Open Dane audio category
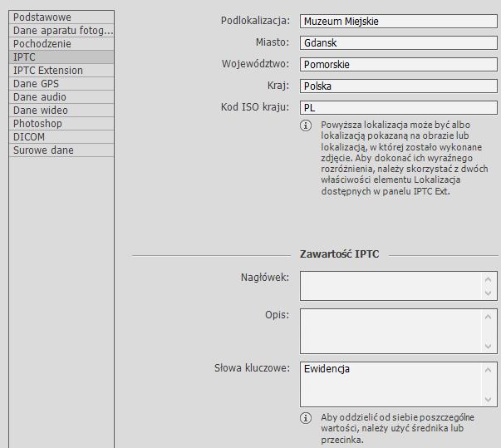This screenshot has width=501, height=448. (61, 96)
